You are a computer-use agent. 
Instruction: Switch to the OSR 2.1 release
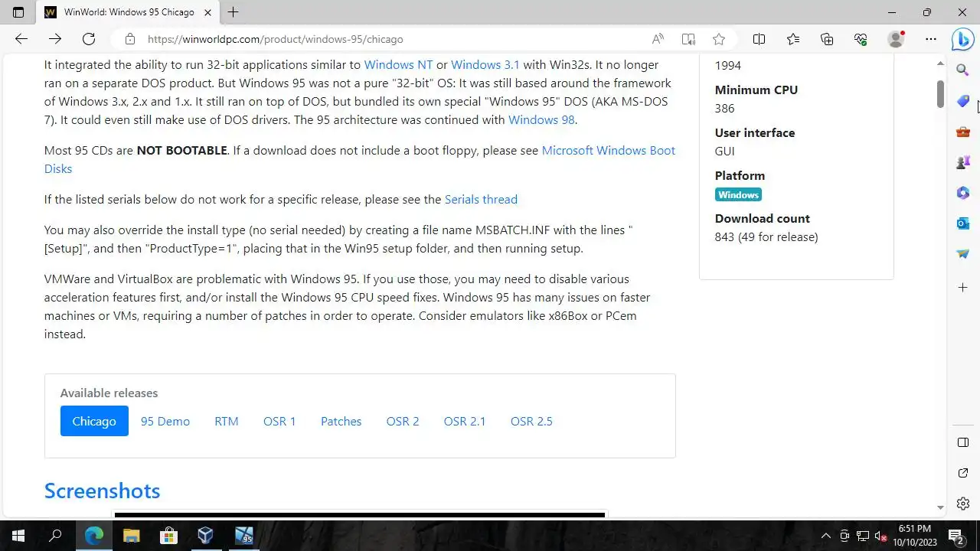tap(465, 421)
